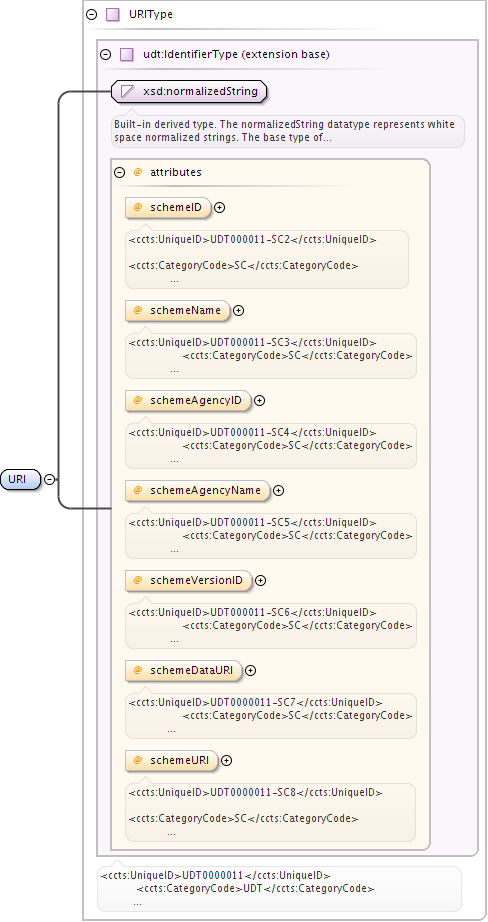
Task: Expand the schemeURI attribute
Action: (226, 760)
